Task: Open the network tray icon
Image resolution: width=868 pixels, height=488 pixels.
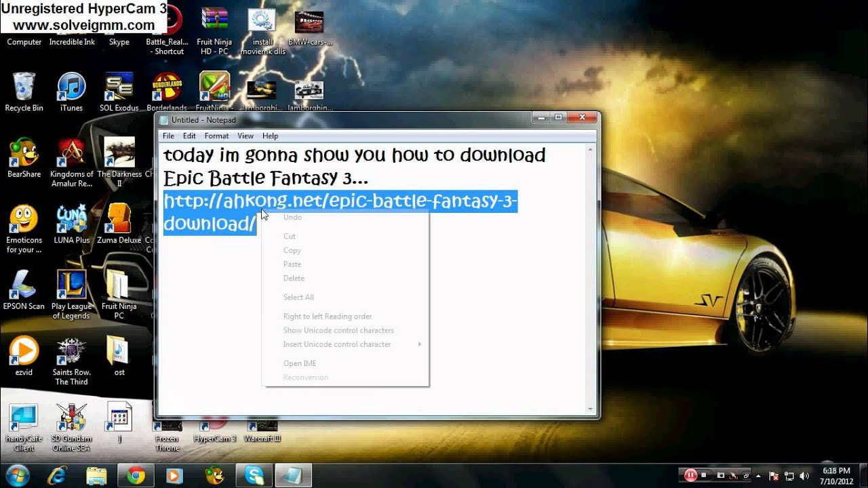Action: point(790,475)
